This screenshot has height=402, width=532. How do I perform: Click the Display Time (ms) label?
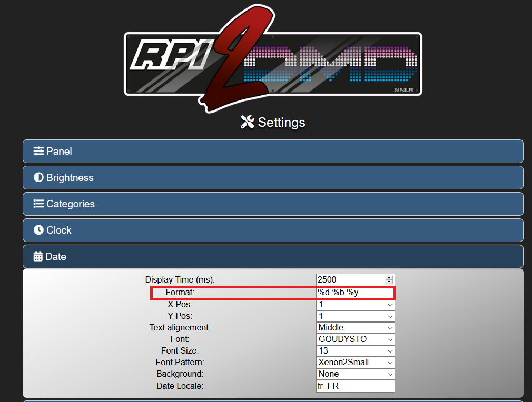click(x=180, y=279)
